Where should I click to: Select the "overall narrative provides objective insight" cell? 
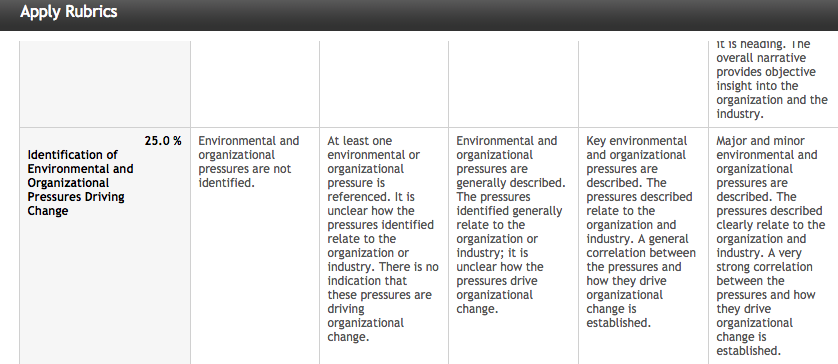tap(773, 84)
